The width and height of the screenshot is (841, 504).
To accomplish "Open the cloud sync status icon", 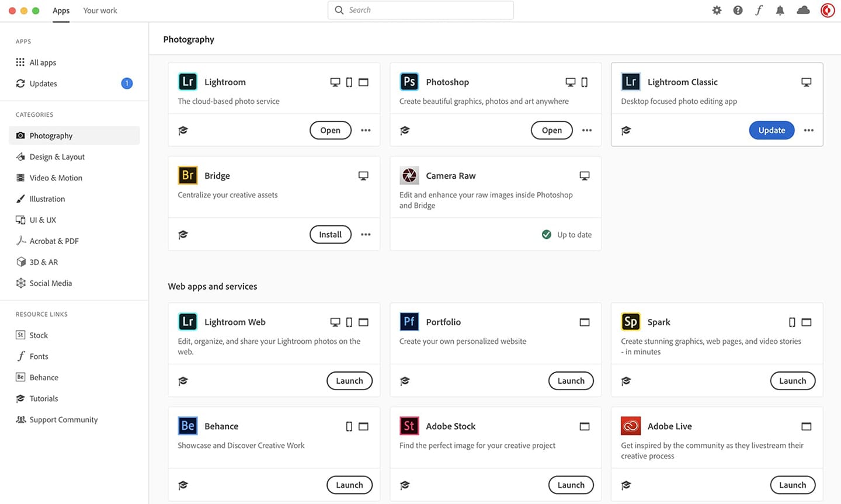I will coord(804,11).
